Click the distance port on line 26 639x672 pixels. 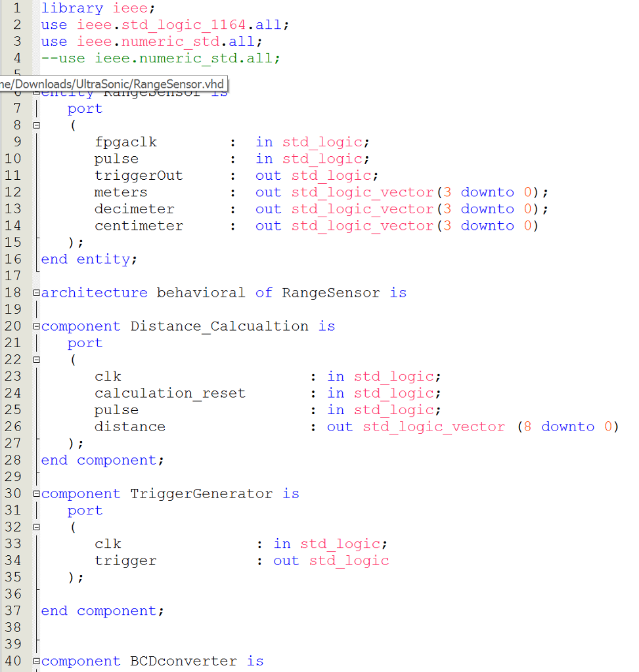129,426
